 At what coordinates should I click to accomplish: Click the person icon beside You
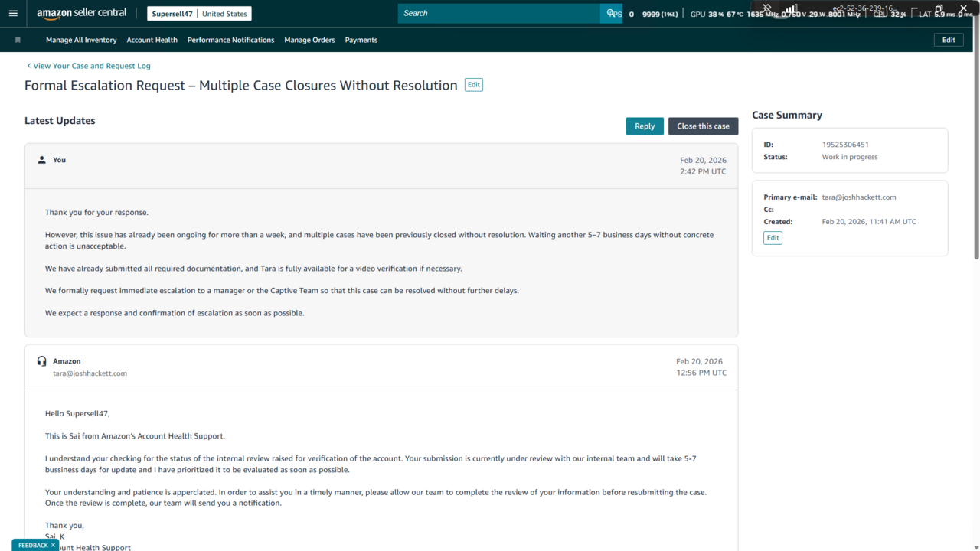(x=42, y=160)
